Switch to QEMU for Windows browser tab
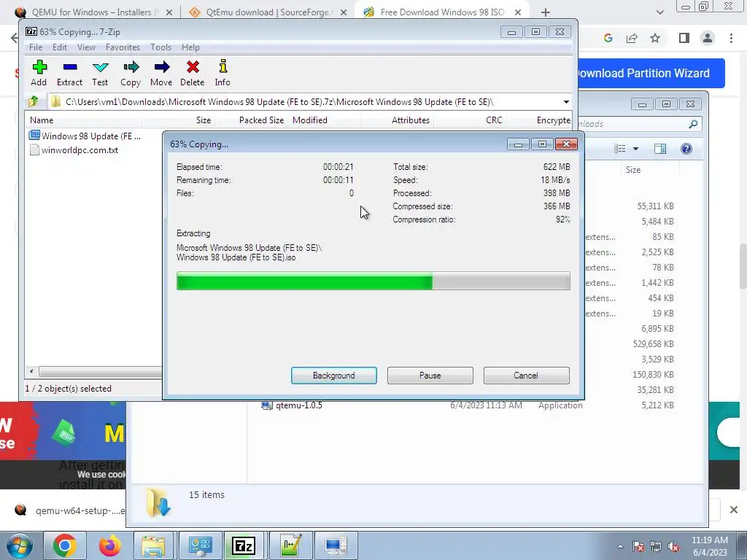 (96, 12)
